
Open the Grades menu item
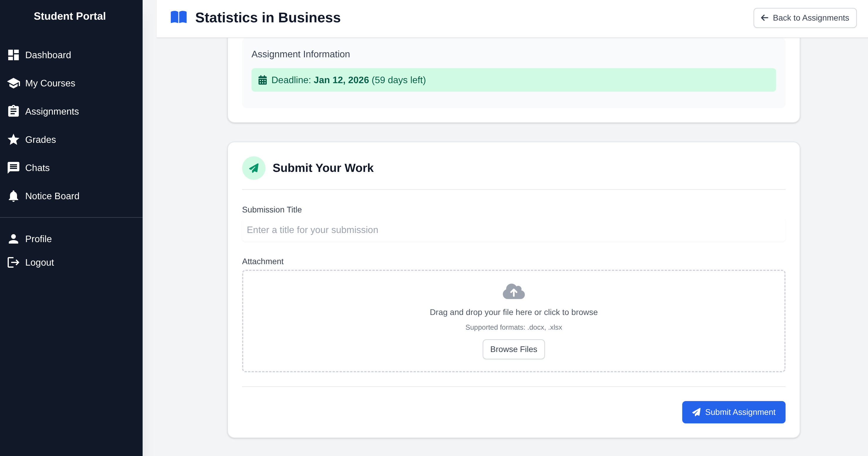click(x=40, y=140)
